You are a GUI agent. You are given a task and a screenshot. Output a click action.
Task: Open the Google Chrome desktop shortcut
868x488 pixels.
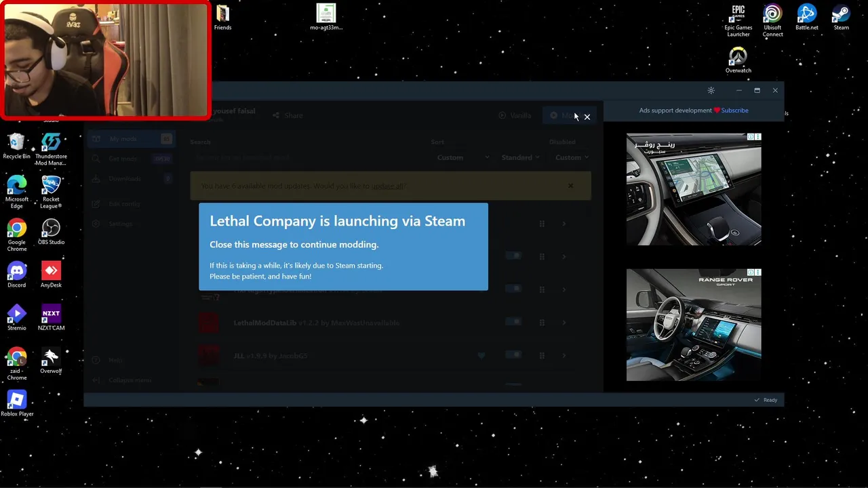tap(17, 235)
